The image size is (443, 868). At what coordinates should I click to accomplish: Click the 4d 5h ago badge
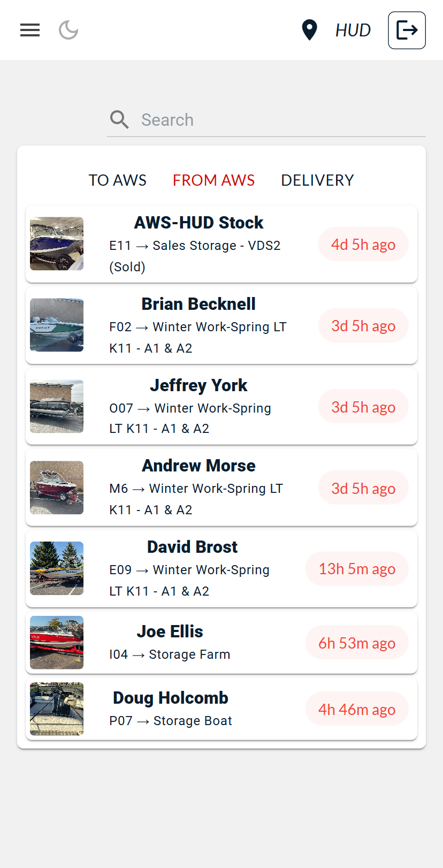[x=363, y=245]
